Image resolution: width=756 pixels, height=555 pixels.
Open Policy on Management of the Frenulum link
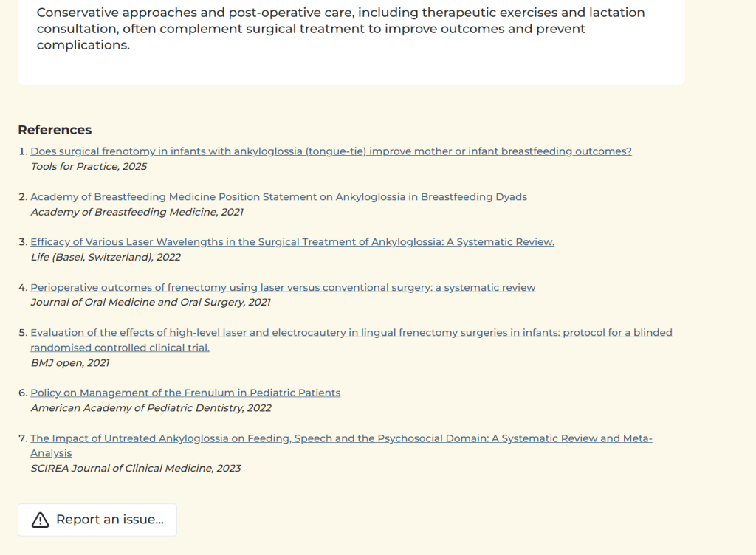[185, 393]
